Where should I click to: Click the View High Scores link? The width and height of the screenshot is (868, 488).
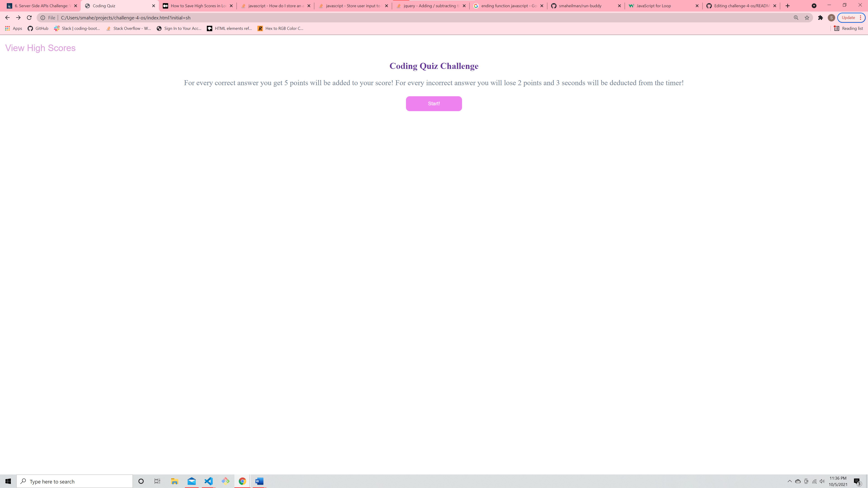(40, 48)
